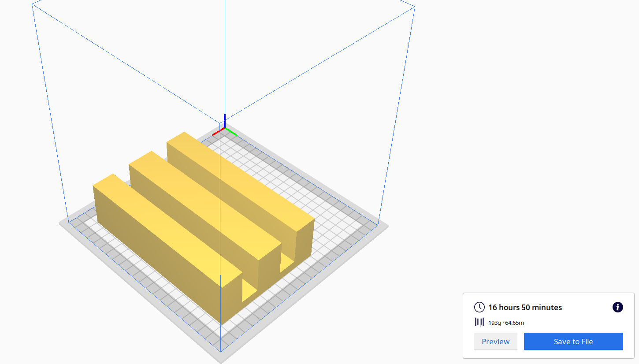Image resolution: width=639 pixels, height=364 pixels.
Task: Click the red X axis indicator
Action: click(217, 131)
